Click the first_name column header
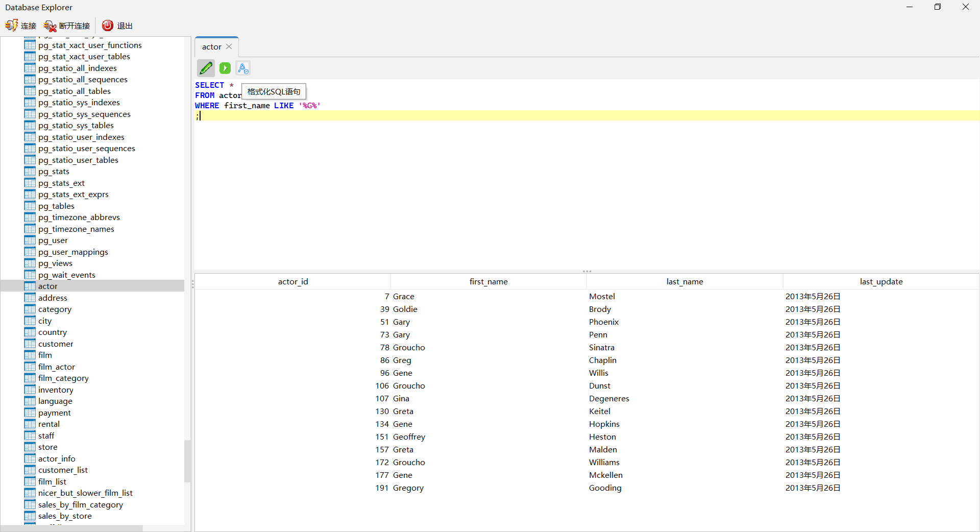980x532 pixels. click(488, 281)
